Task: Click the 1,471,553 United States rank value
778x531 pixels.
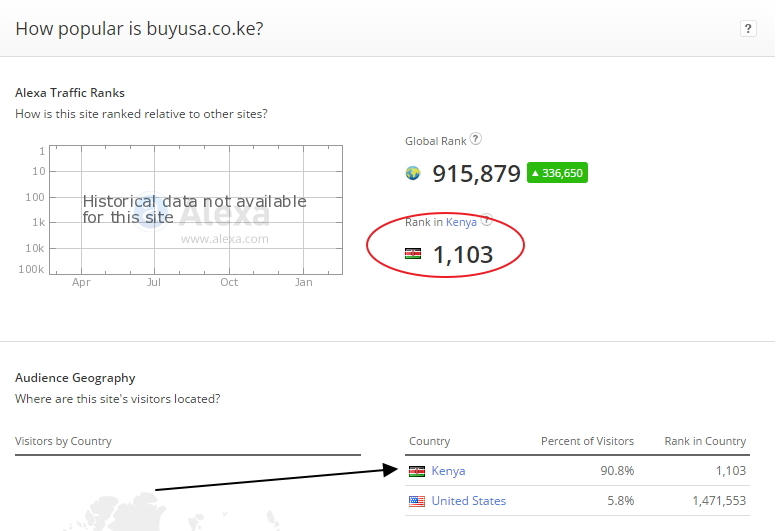Action: [719, 501]
